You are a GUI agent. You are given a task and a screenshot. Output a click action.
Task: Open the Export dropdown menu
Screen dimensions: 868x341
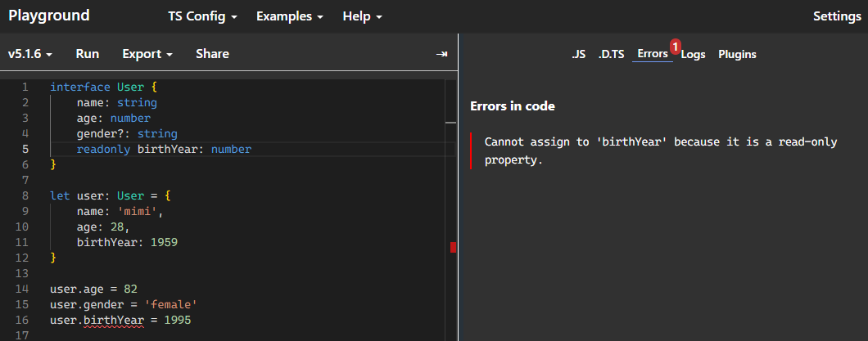[147, 54]
